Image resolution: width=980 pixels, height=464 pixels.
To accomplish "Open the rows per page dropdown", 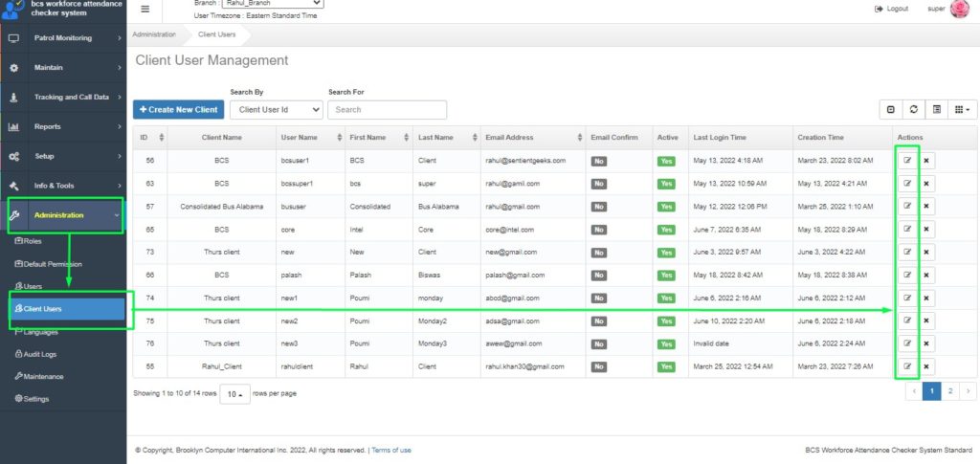I will (x=234, y=393).
